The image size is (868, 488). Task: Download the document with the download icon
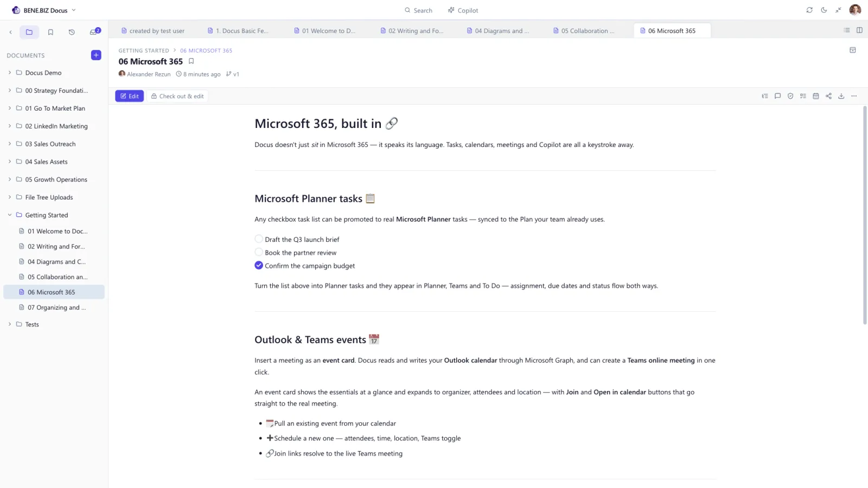point(841,96)
